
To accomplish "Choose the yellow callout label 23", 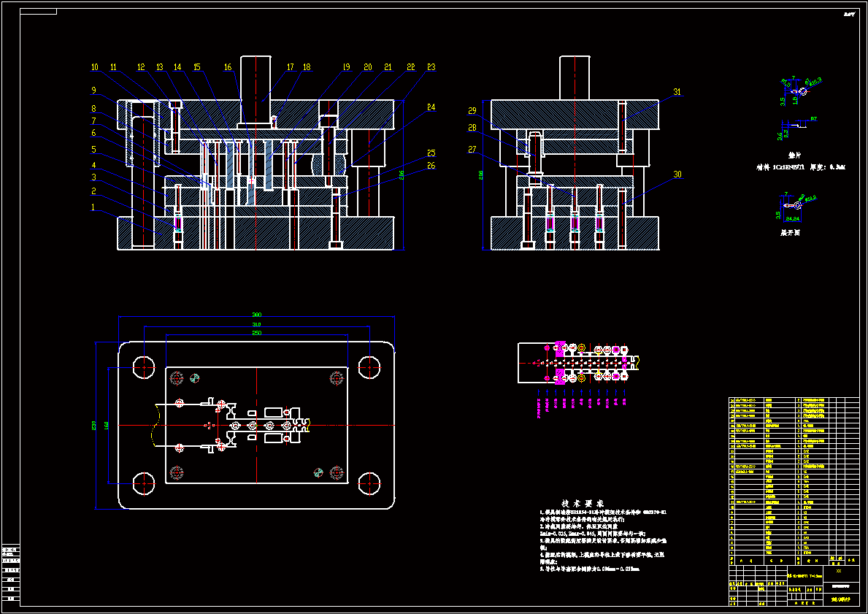I will tap(431, 68).
